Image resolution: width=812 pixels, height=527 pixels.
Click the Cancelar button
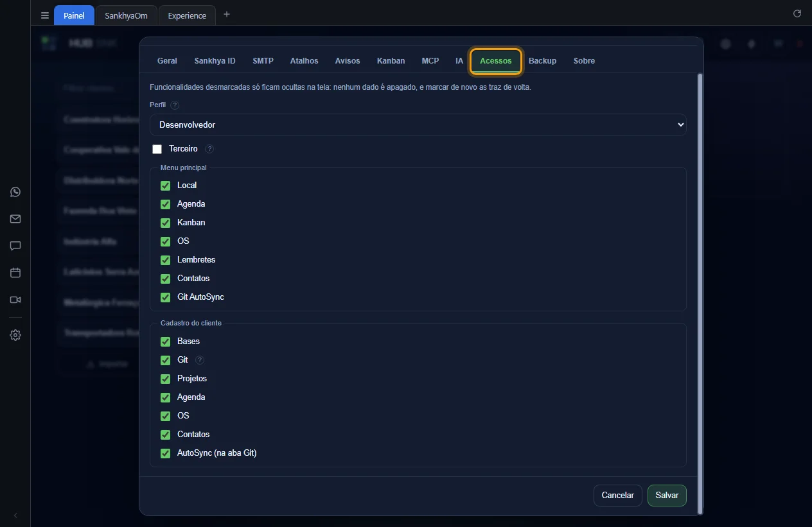pyautogui.click(x=618, y=496)
